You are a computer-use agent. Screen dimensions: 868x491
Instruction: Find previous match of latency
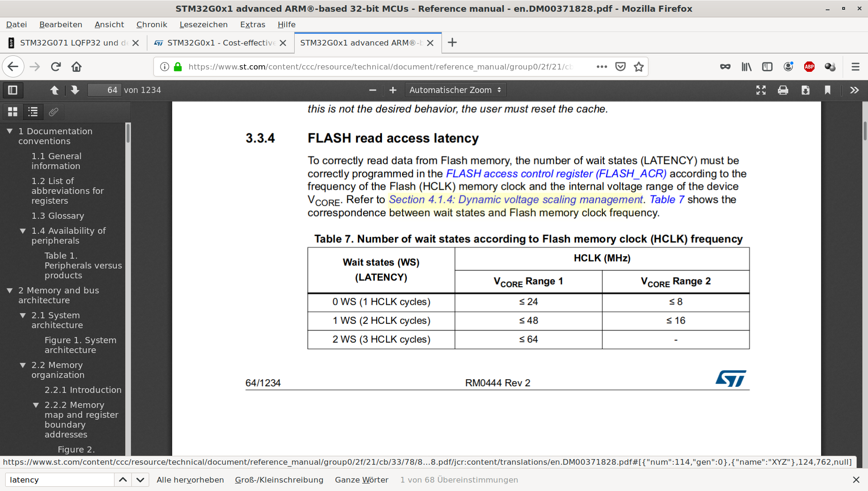coord(123,480)
